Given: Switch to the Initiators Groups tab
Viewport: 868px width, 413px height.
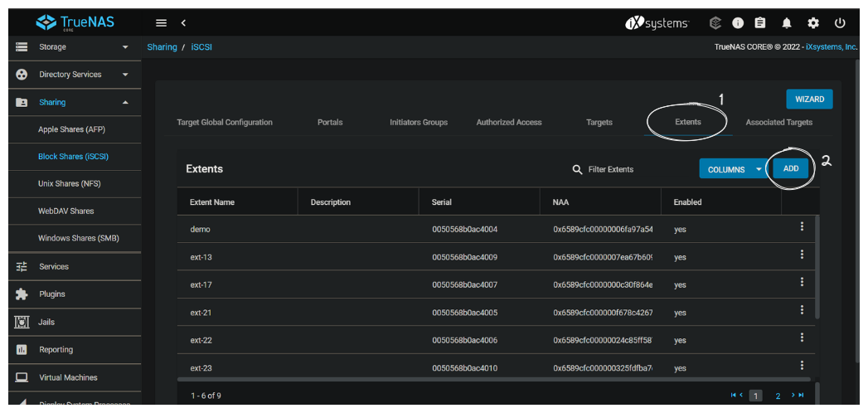Looking at the screenshot, I should click(x=419, y=123).
